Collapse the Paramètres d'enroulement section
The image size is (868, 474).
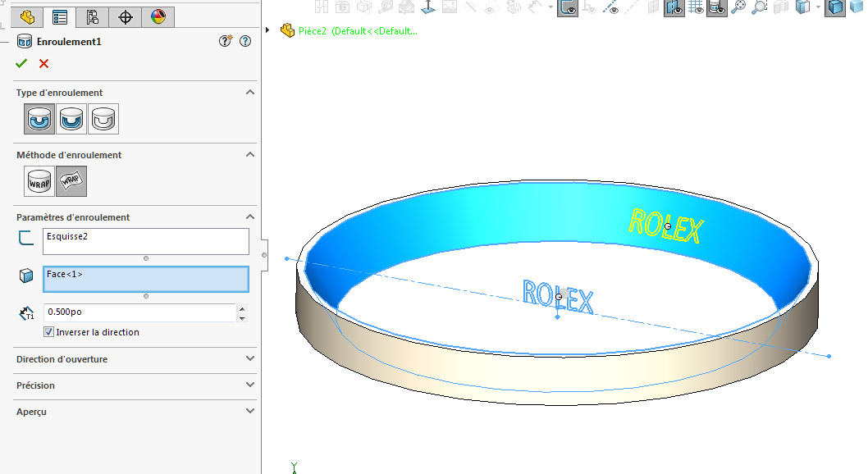250,216
